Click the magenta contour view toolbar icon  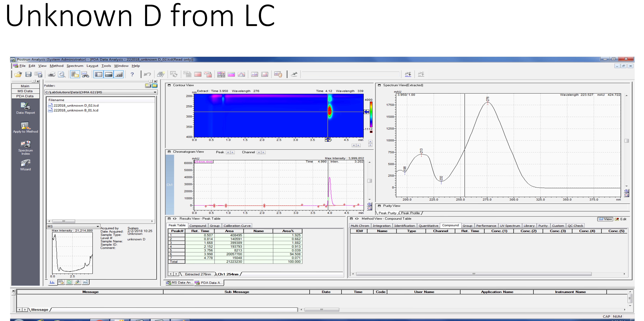click(x=231, y=74)
